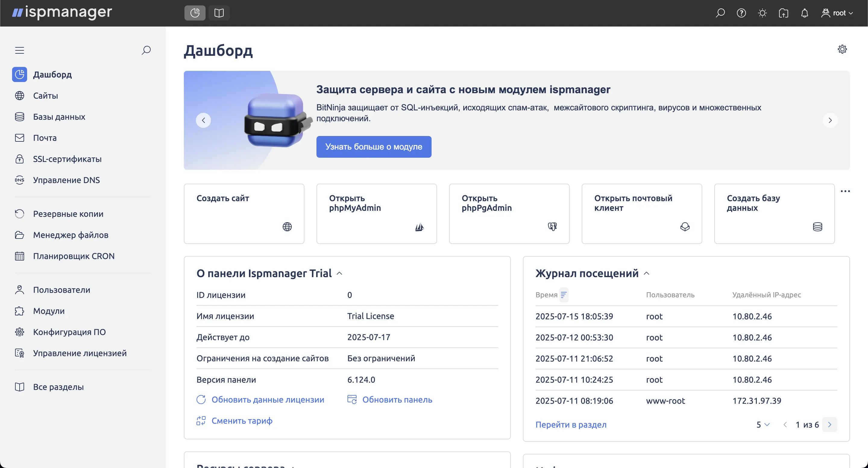Click the Планировщик CRON calendar icon
The image size is (868, 468).
click(19, 256)
